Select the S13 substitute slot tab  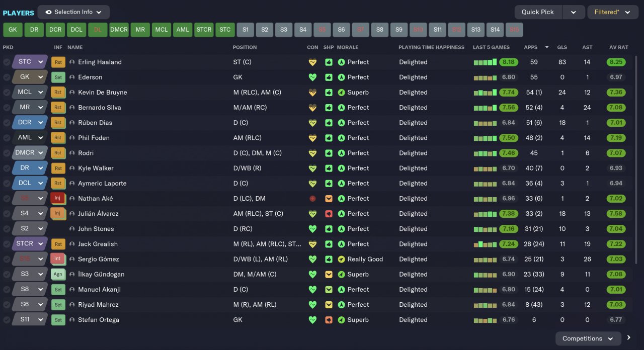[476, 30]
